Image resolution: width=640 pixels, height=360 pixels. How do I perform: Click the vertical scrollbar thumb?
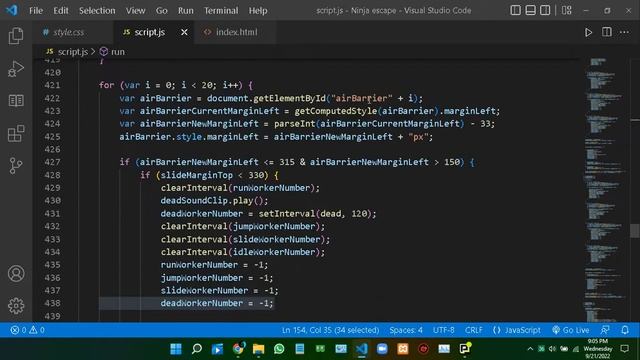pyautogui.click(x=635, y=231)
